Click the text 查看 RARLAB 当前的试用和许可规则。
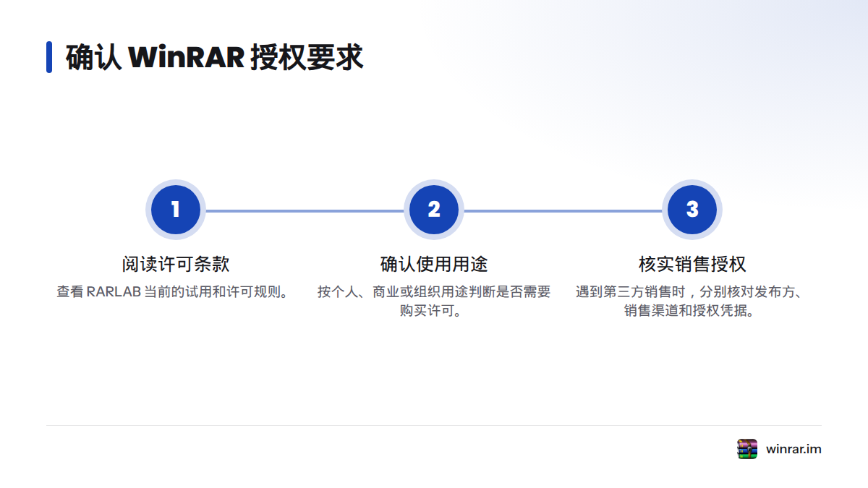Screen dimensions: 868x488 click(x=176, y=292)
